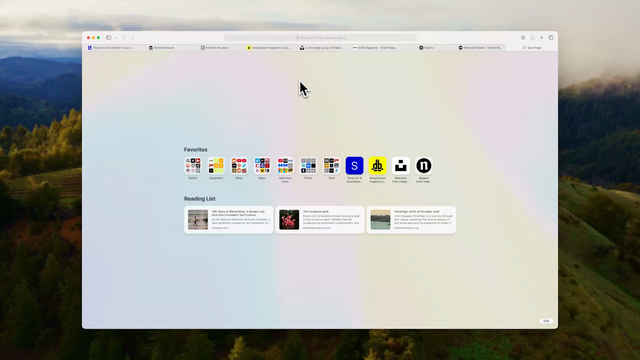Viewport: 640px width, 360px height.
Task: Switch to the British Museum tab
Action: tap(162, 48)
